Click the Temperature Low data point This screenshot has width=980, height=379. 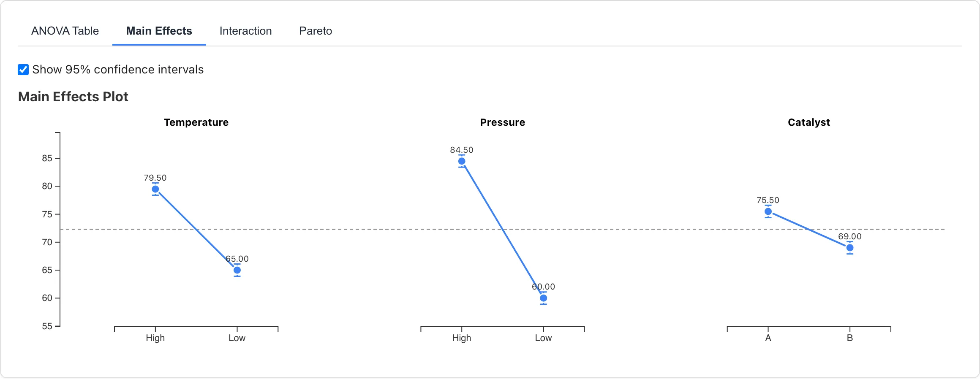point(237,269)
